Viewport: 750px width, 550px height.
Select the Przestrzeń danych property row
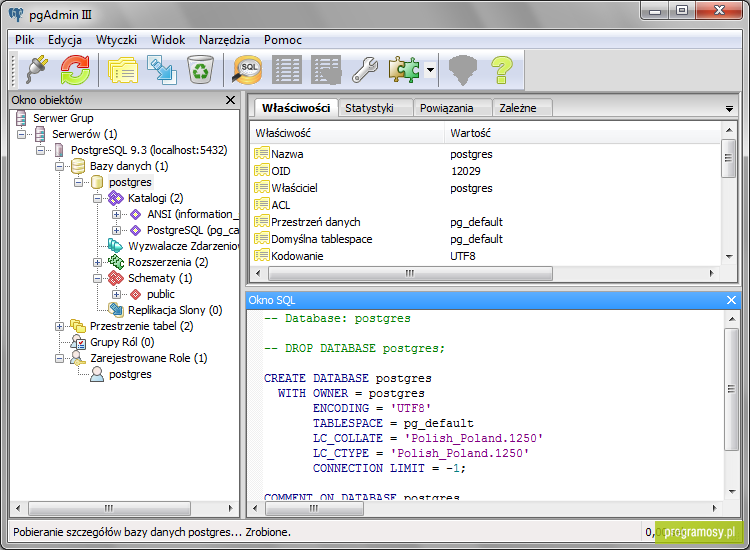tap(485, 222)
